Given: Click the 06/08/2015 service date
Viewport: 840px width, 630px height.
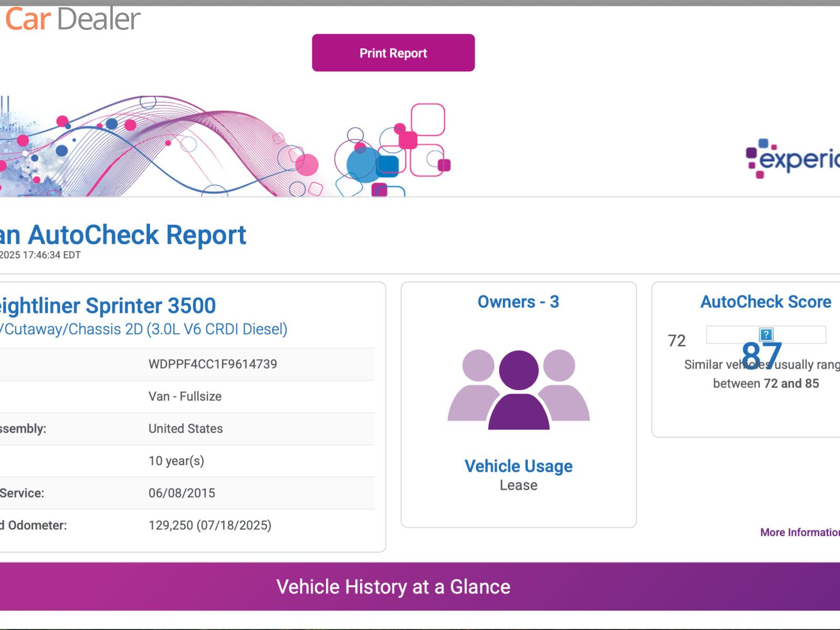Looking at the screenshot, I should click(182, 493).
